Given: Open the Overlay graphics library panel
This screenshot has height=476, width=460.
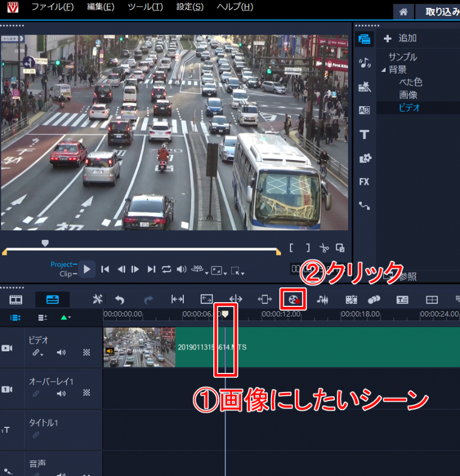Looking at the screenshot, I should pyautogui.click(x=365, y=158).
